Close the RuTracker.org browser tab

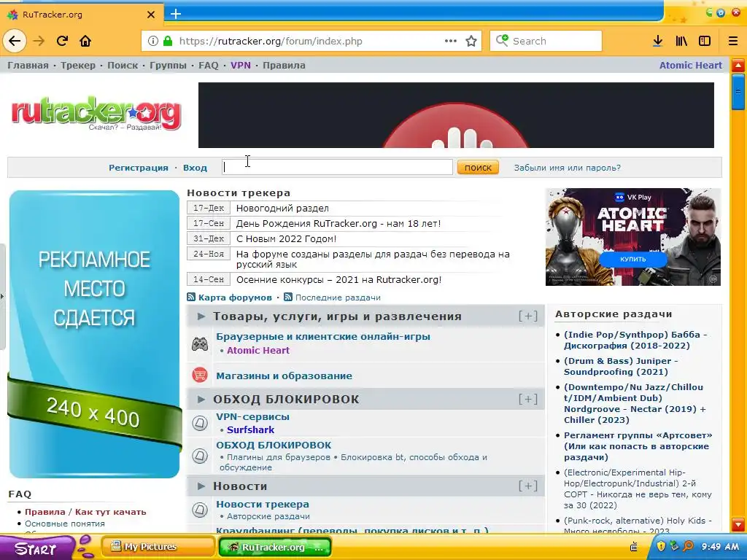point(151,15)
